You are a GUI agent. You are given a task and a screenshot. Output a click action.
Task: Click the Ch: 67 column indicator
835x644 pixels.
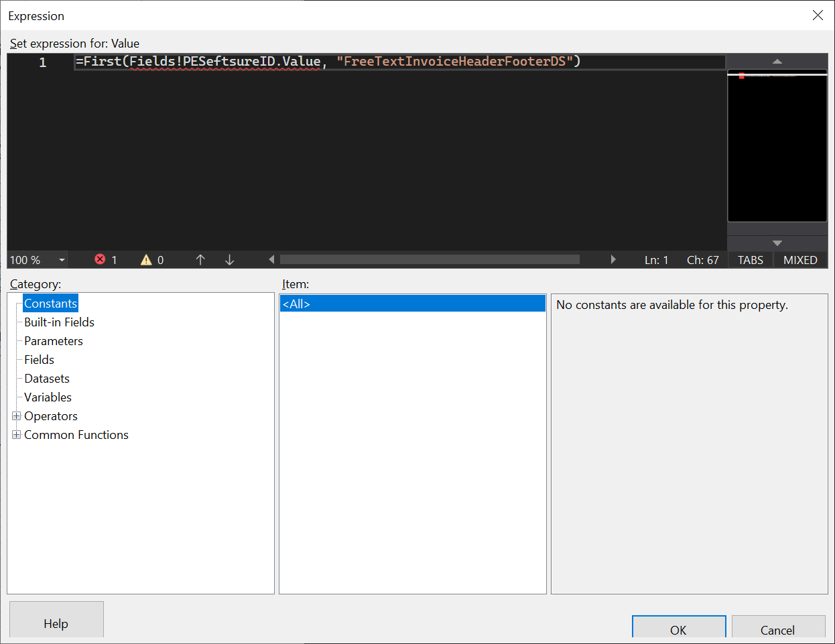(x=703, y=260)
